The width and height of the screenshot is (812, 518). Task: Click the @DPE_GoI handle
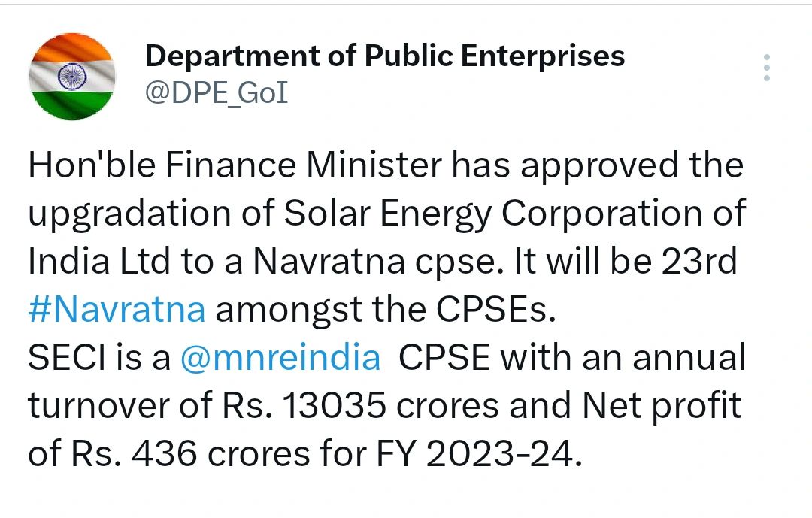[217, 92]
